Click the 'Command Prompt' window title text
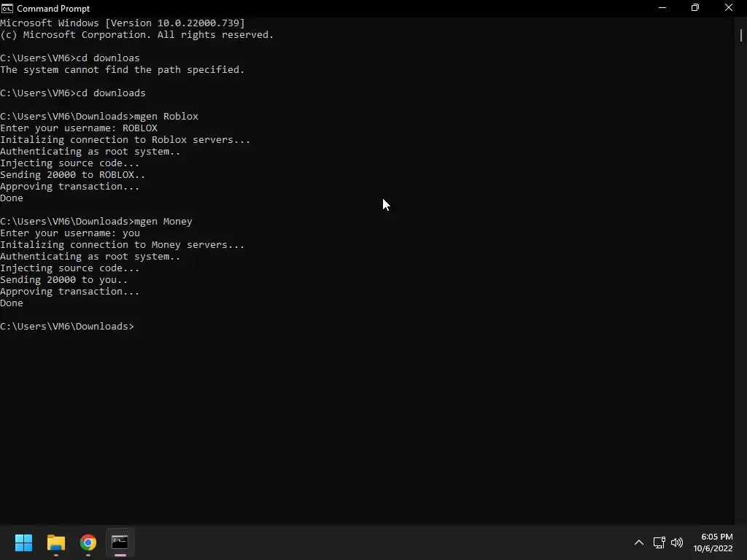This screenshot has width=747, height=560. point(53,9)
